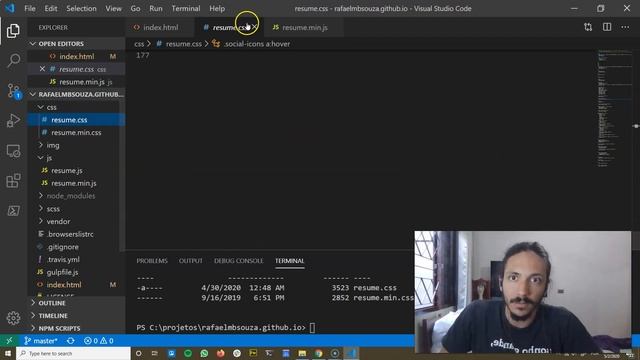Screen dimensions: 640x360
Task: Switch to the index.html editor tab
Action: (160, 27)
